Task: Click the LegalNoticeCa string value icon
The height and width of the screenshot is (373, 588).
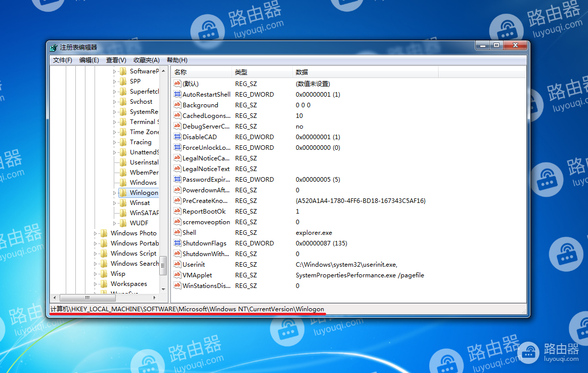Action: (x=177, y=158)
